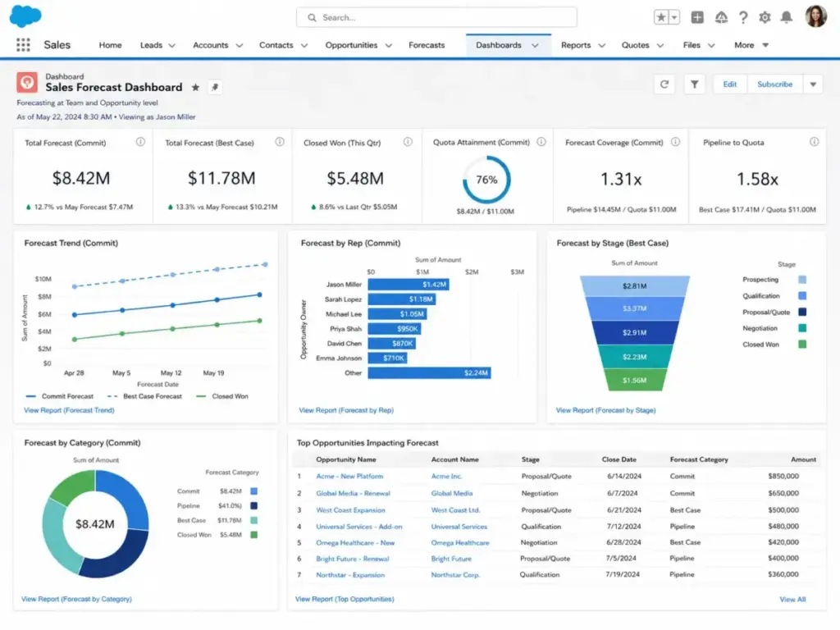Expand the Reports tab chevron
Image resolution: width=840 pixels, height=630 pixels.
coord(601,46)
